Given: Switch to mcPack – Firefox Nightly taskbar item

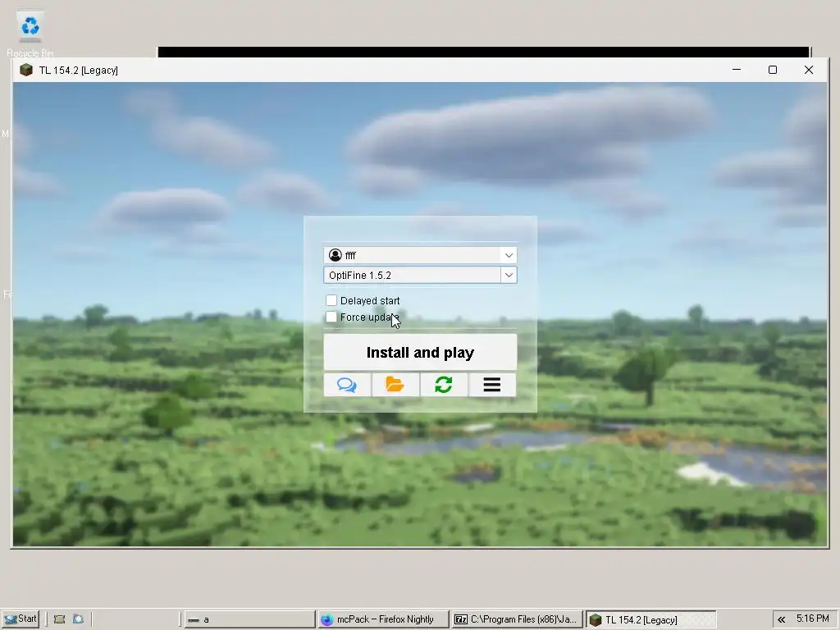Looking at the screenshot, I should (x=383, y=619).
